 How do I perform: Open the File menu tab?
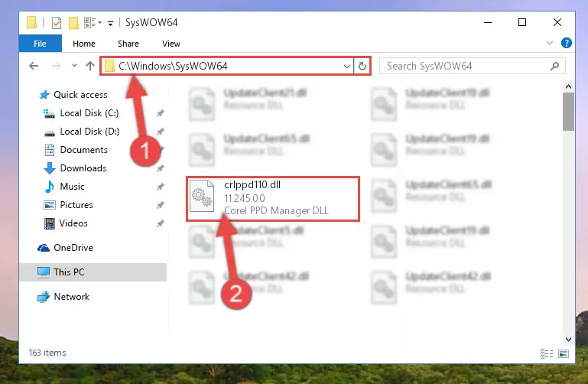(x=40, y=44)
